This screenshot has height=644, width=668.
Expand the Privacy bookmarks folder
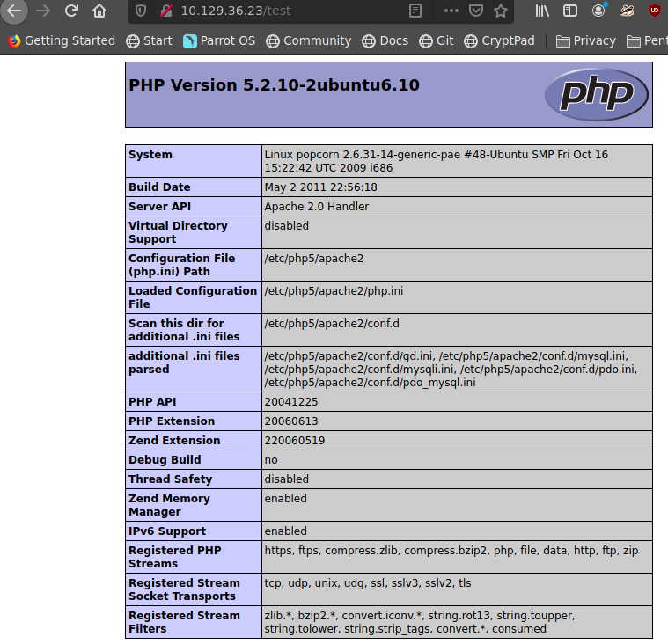point(586,40)
